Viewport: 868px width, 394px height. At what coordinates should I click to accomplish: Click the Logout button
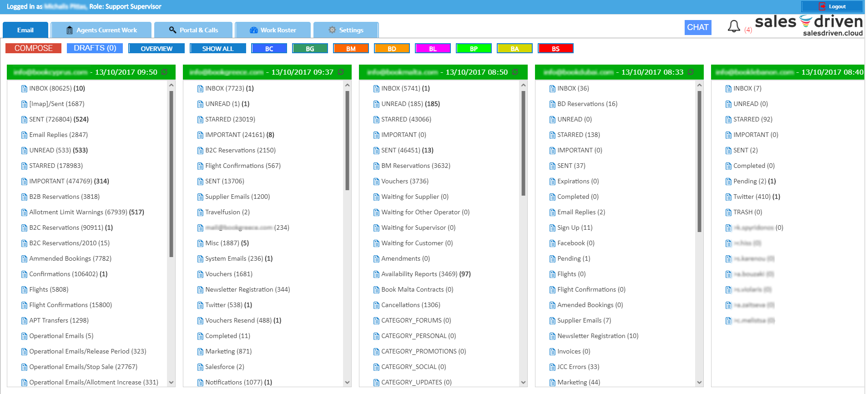coord(832,6)
